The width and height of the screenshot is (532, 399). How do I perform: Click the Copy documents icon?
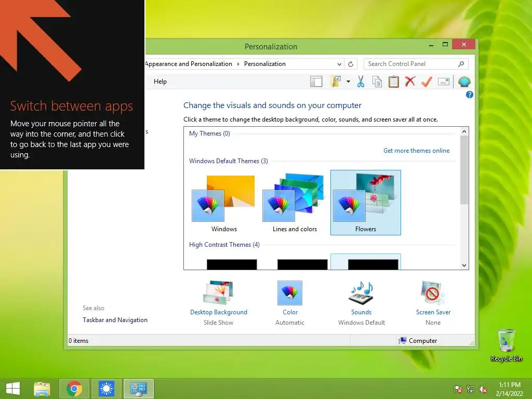(377, 82)
